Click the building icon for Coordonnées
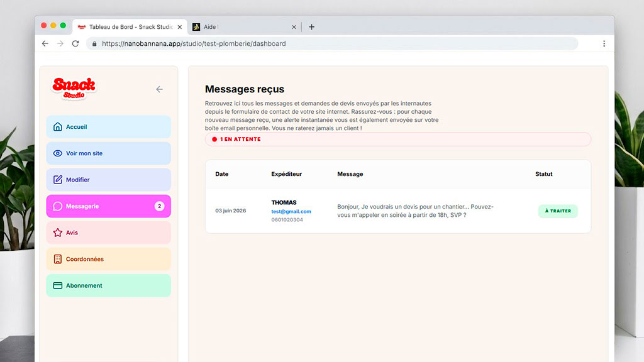Image resolution: width=644 pixels, height=362 pixels. 57,259
